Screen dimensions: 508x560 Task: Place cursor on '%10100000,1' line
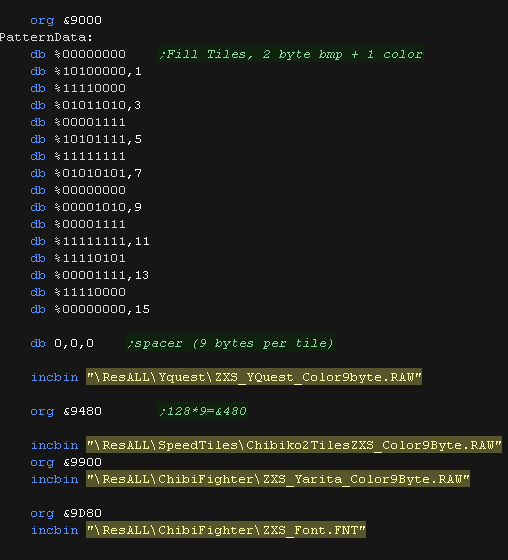pyautogui.click(x=86, y=71)
